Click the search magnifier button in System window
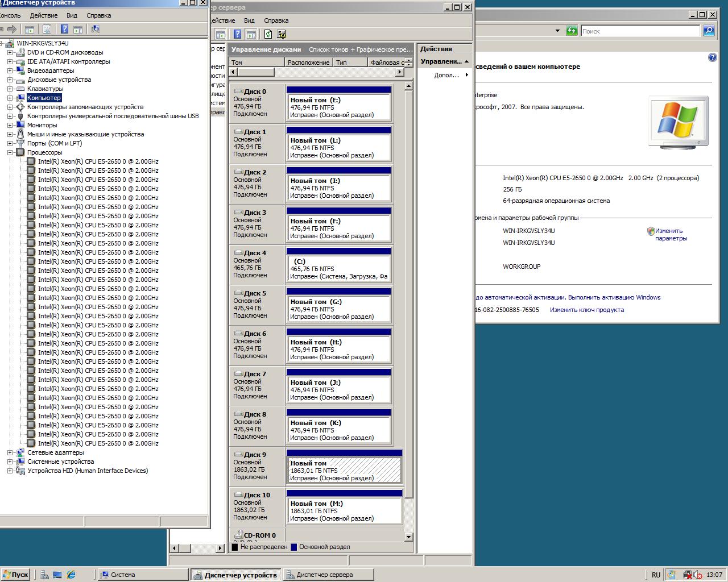 709,31
